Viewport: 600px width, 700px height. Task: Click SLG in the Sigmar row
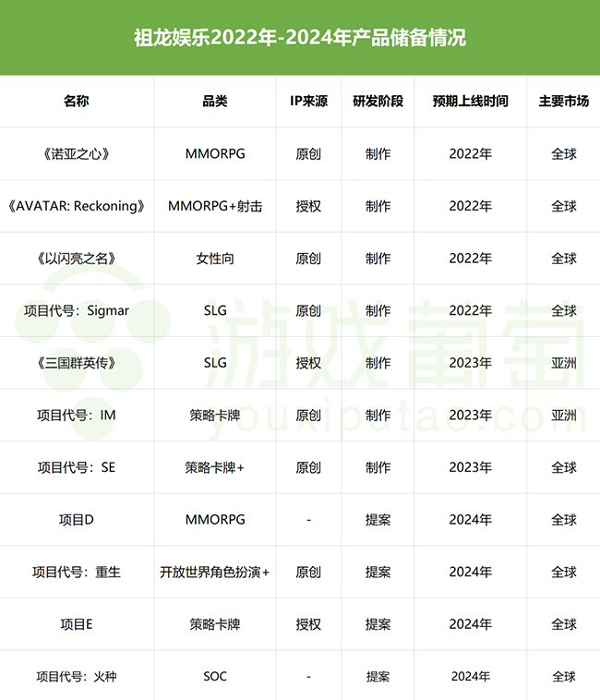[x=215, y=310]
